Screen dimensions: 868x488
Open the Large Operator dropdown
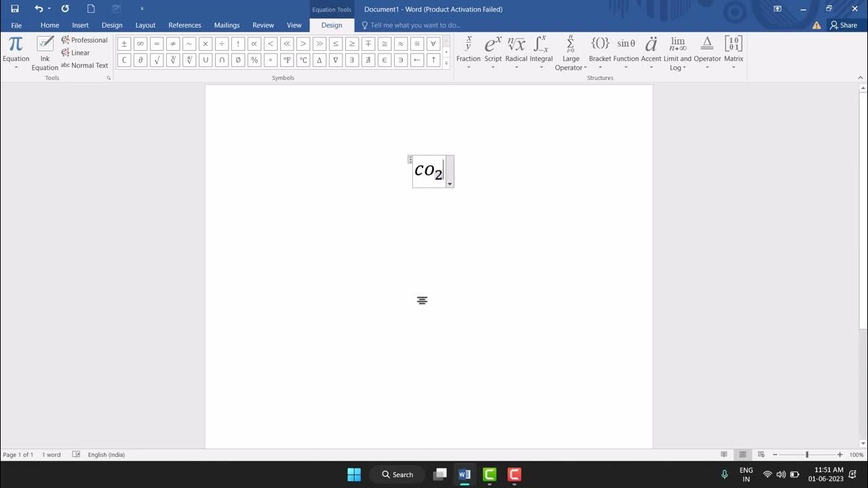click(571, 53)
